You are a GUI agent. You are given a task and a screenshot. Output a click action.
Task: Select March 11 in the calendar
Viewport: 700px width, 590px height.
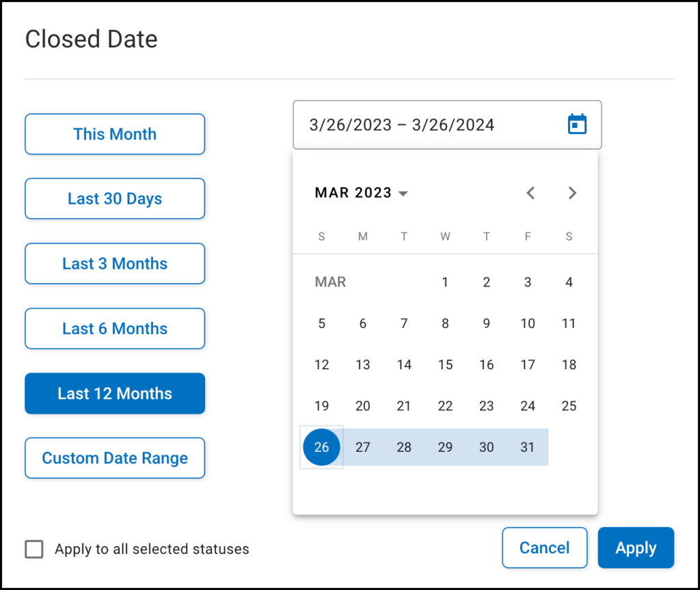569,323
